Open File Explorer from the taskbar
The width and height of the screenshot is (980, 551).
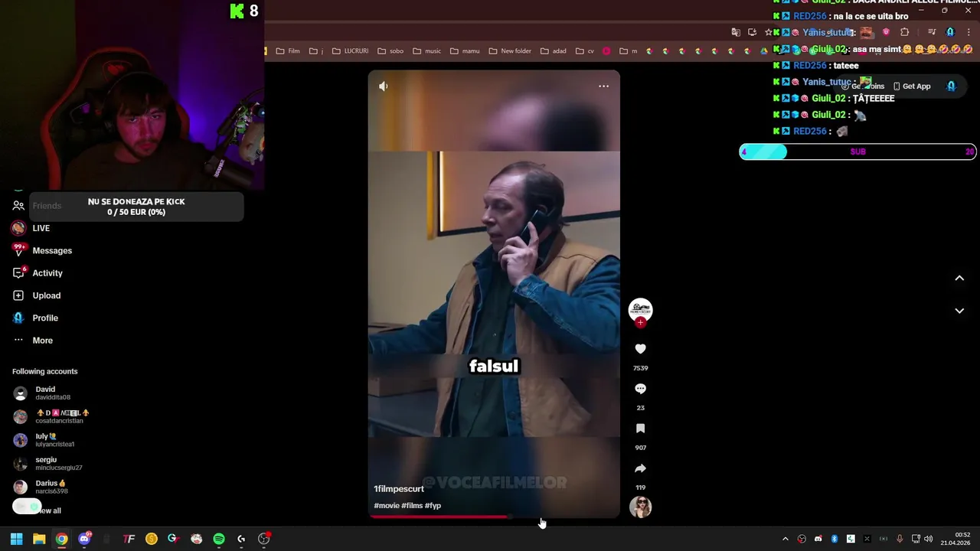coord(39,539)
